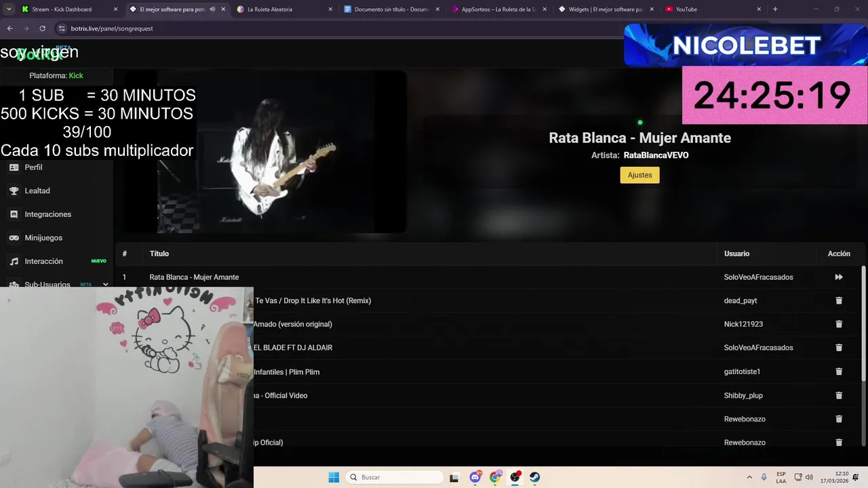Click the Plataforma: Kick label

coord(56,76)
